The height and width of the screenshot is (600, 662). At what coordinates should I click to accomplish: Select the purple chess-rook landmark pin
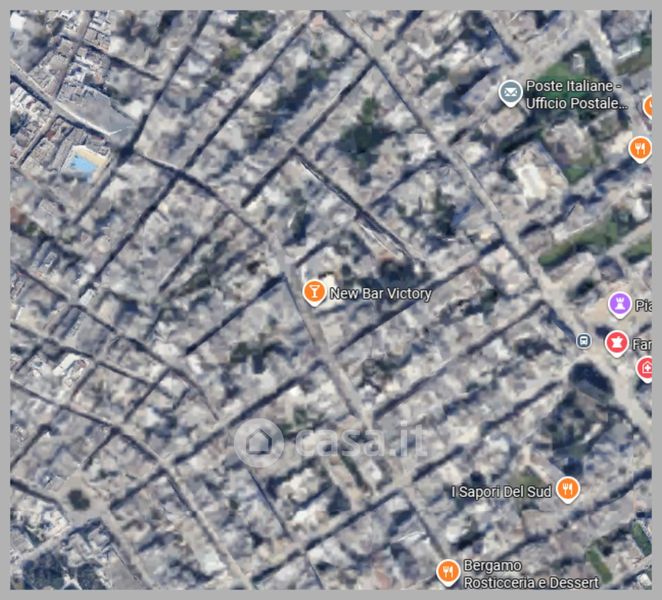(x=619, y=304)
